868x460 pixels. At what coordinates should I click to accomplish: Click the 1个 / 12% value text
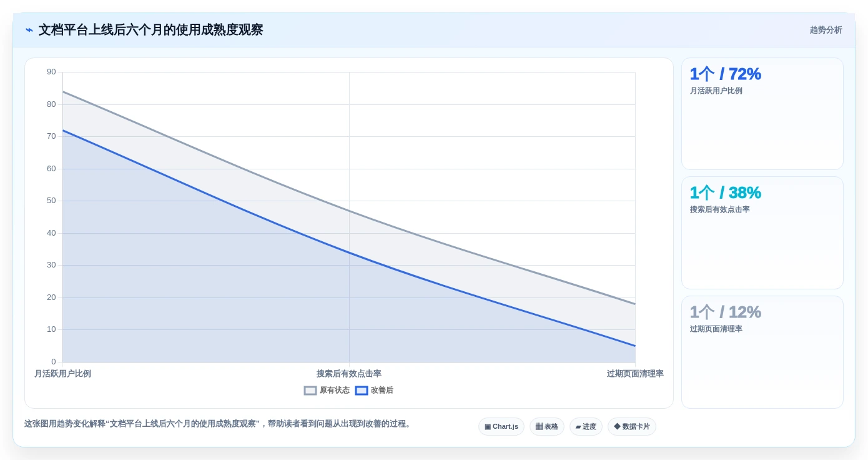tap(725, 312)
